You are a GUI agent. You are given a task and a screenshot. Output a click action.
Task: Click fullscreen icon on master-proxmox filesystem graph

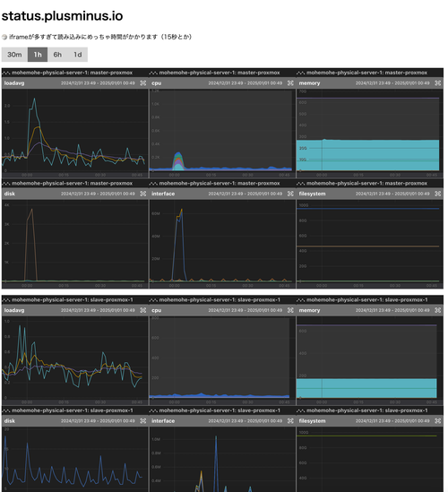(x=438, y=194)
